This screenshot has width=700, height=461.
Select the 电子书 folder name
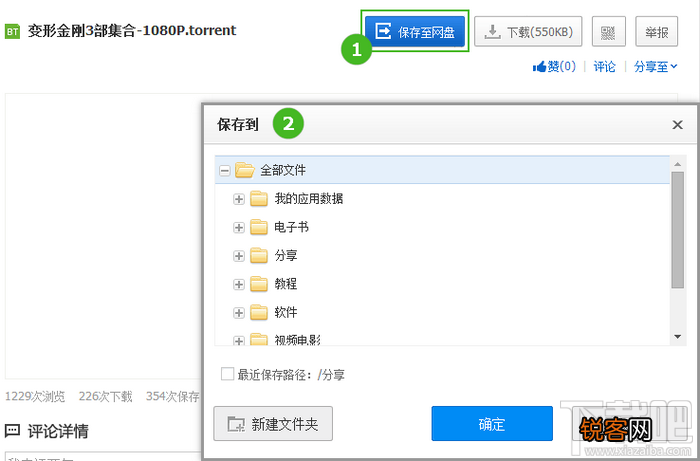(292, 227)
